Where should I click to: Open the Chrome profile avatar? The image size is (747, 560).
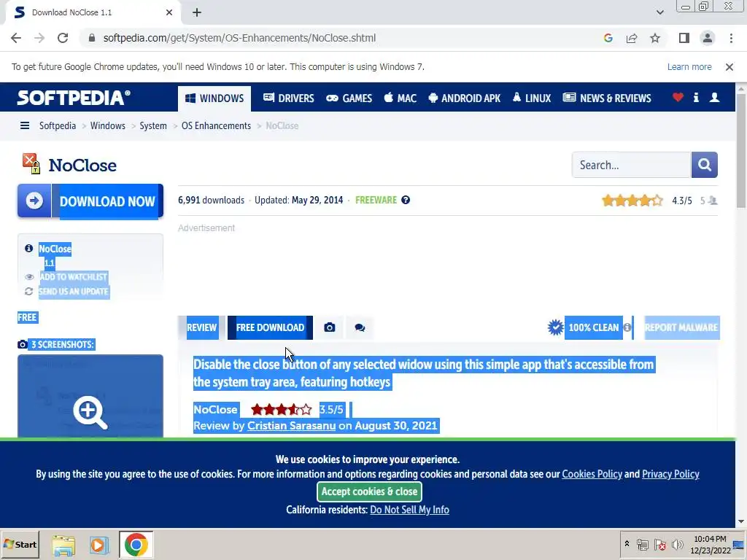[708, 38]
